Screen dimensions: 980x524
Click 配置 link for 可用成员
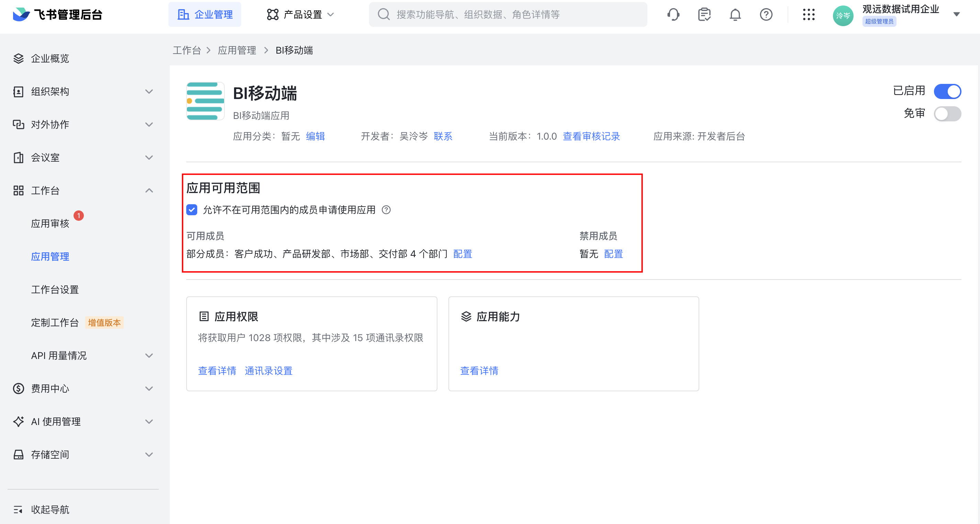click(x=462, y=254)
